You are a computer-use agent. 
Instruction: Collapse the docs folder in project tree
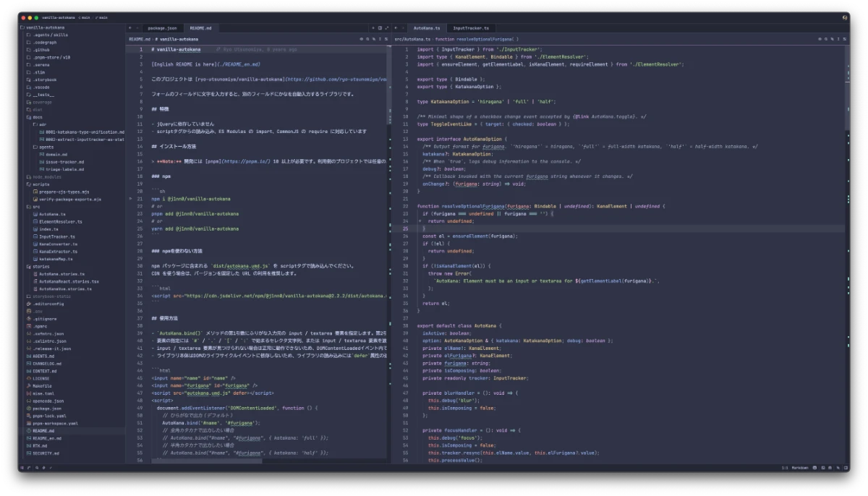36,117
